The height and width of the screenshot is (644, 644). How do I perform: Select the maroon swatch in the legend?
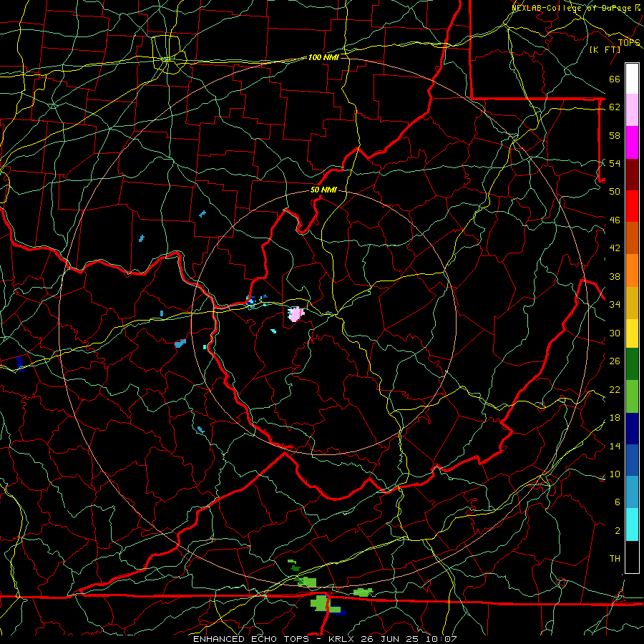632,174
